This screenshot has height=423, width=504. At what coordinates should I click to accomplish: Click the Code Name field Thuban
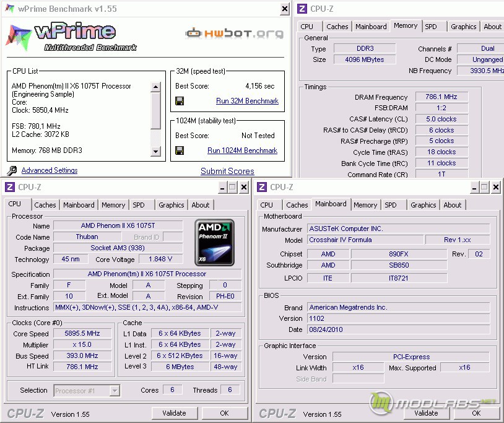point(87,237)
